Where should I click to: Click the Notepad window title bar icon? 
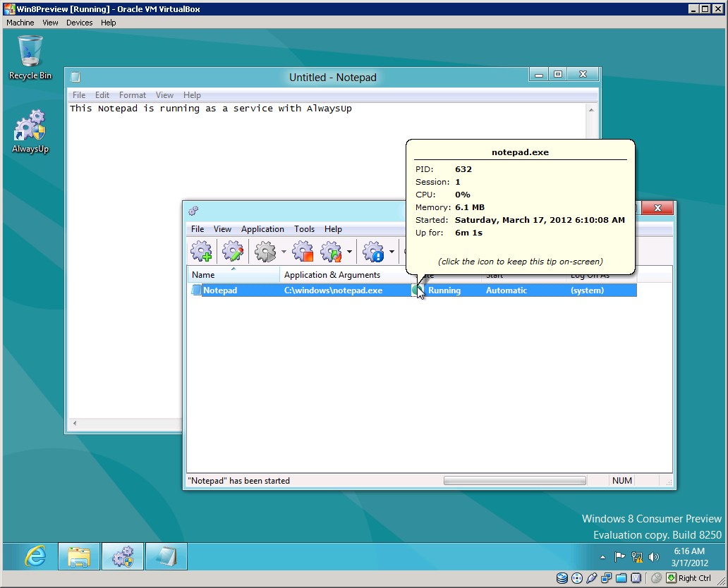point(75,77)
